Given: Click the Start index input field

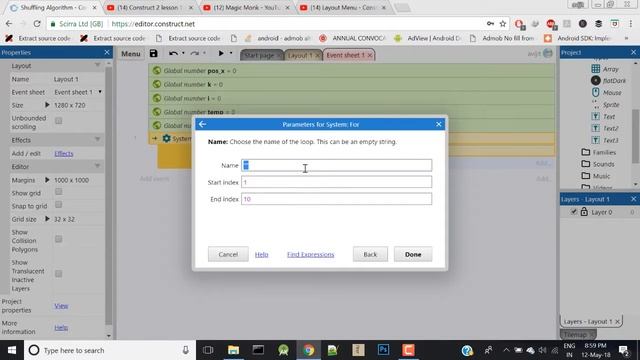Looking at the screenshot, I should 336,182.
